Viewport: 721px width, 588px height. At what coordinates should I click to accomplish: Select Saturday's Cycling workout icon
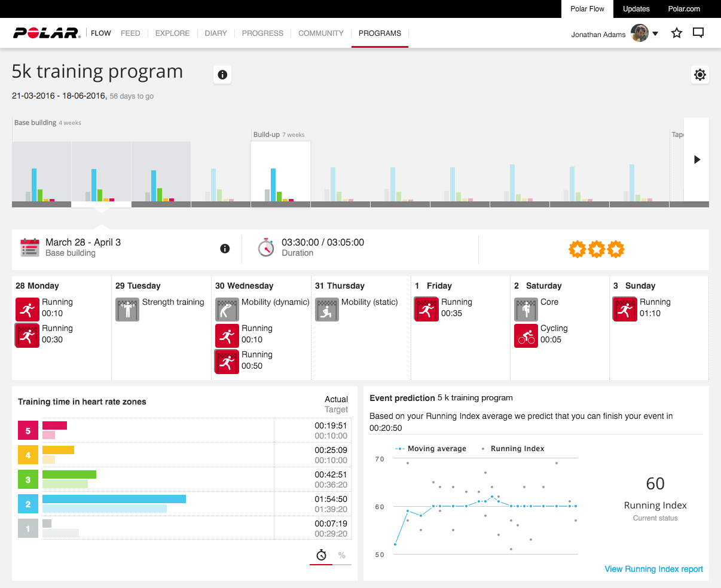pyautogui.click(x=526, y=336)
